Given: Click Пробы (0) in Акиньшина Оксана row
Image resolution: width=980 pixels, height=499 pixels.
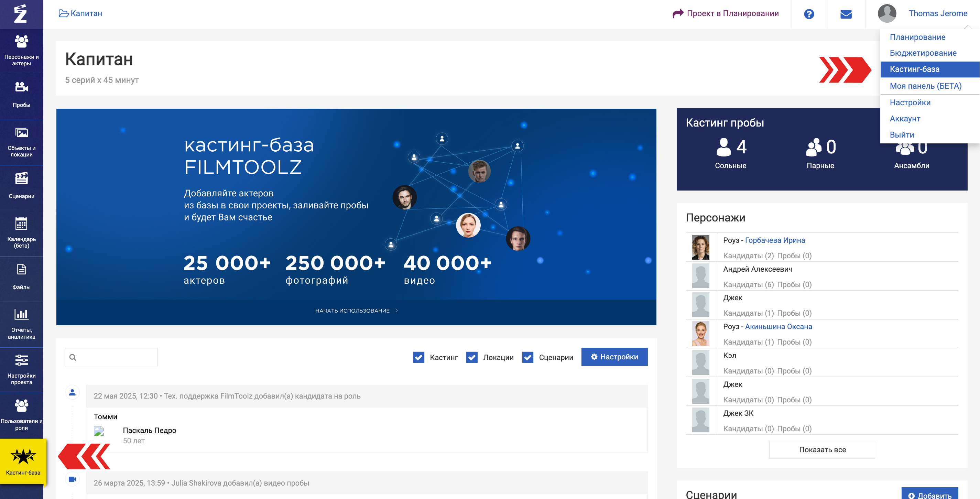Looking at the screenshot, I should click(x=794, y=342).
